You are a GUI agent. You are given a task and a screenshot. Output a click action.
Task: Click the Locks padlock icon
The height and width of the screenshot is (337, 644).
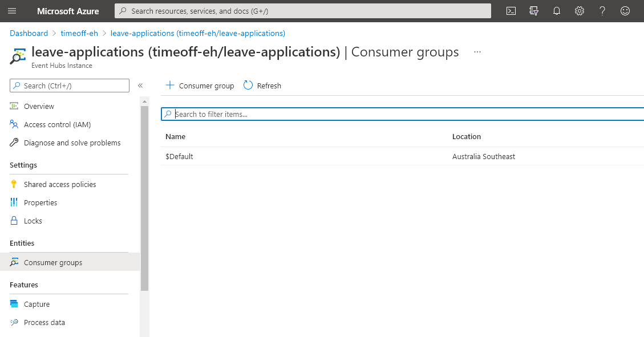point(14,221)
